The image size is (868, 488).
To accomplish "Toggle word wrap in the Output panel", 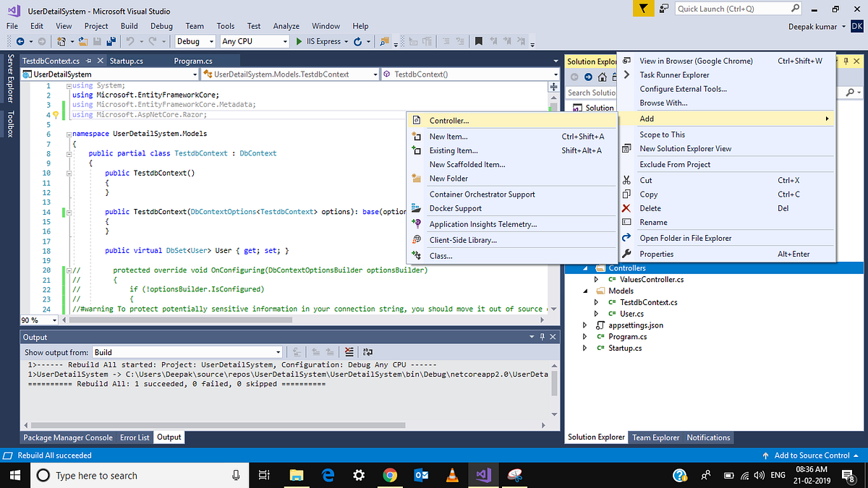I will pyautogui.click(x=367, y=352).
